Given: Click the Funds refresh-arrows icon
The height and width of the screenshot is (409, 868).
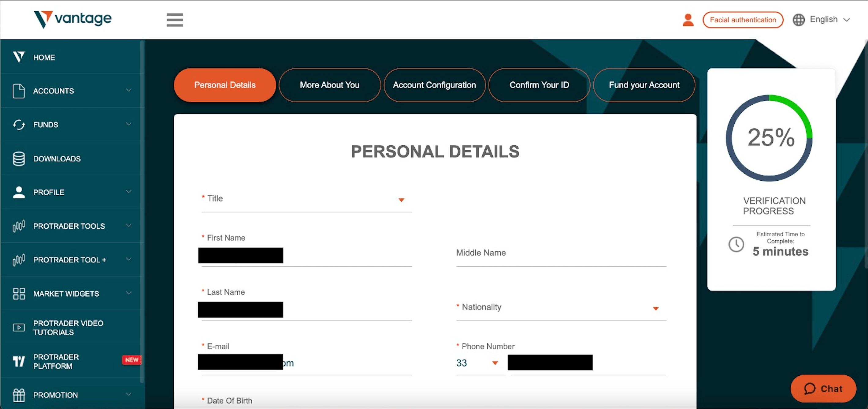Looking at the screenshot, I should coord(19,124).
